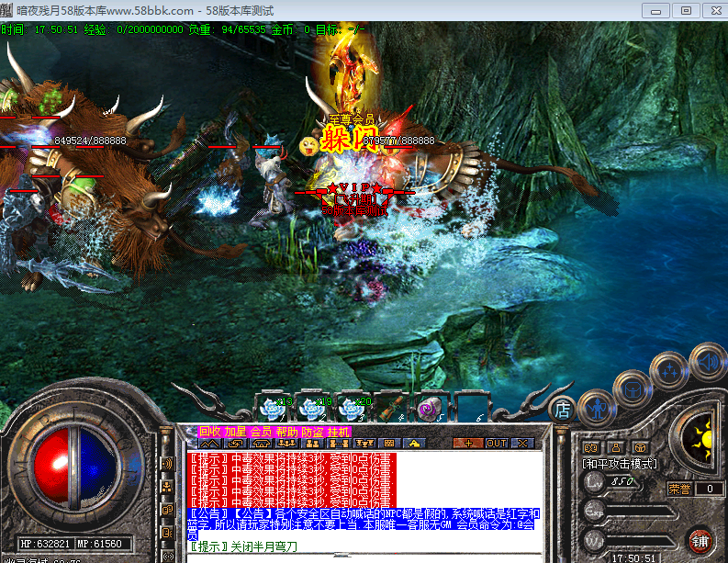Click the telephone-shaped chat toolbar icon

click(261, 444)
